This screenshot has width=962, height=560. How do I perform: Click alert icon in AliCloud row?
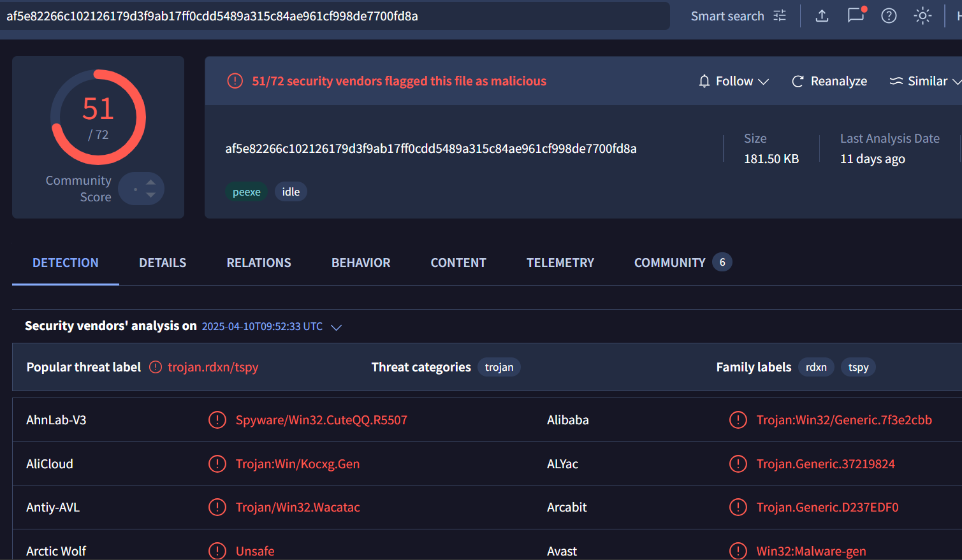pyautogui.click(x=217, y=464)
